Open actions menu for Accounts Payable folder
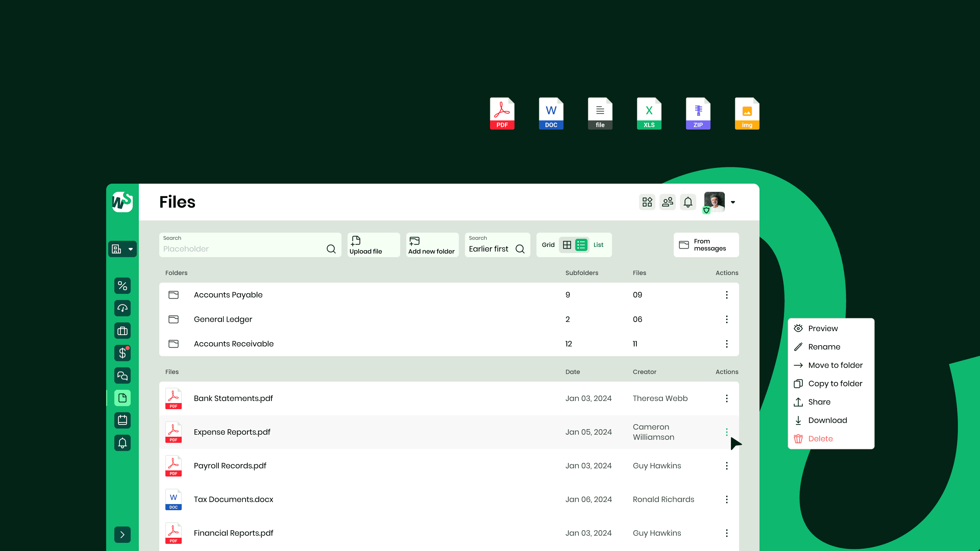980x551 pixels. (726, 295)
